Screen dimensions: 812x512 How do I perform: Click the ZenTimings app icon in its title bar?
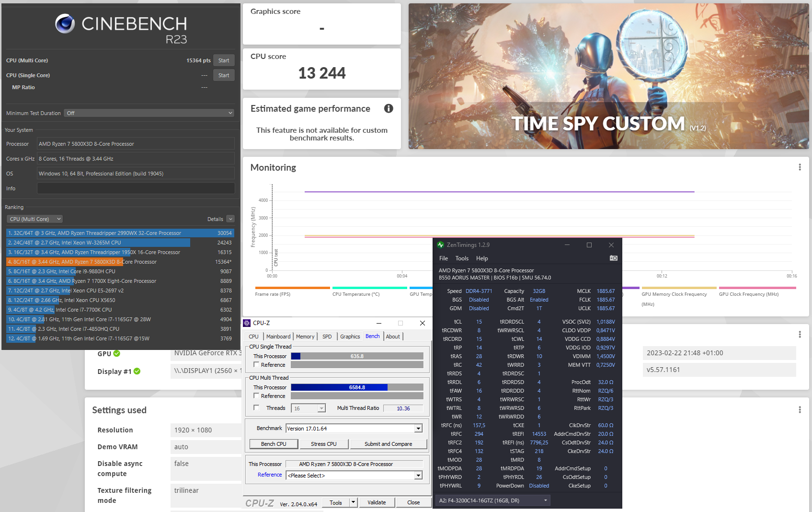click(x=441, y=245)
